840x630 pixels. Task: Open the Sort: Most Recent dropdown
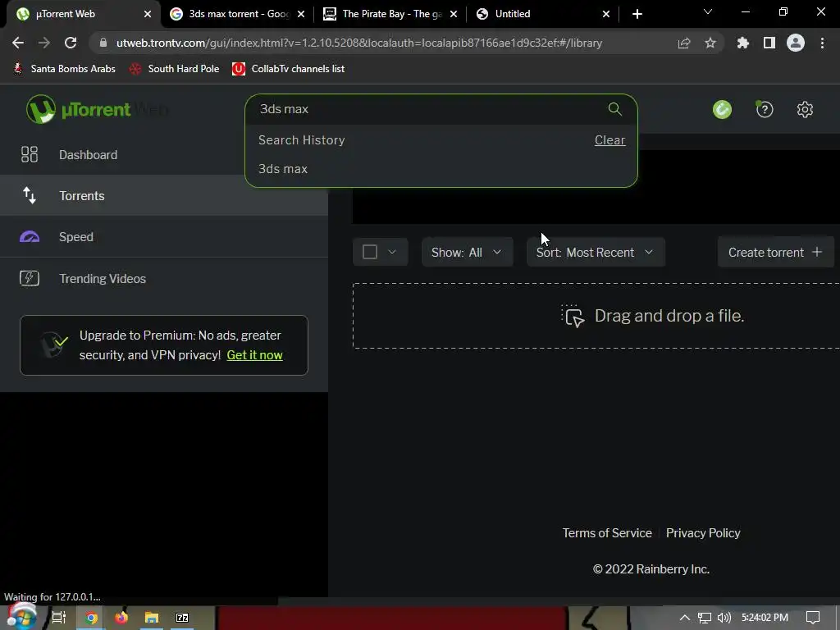(x=596, y=253)
